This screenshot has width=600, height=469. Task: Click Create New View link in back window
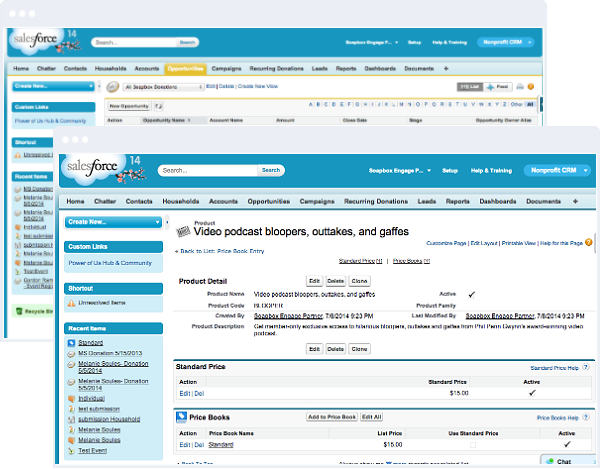point(258,86)
